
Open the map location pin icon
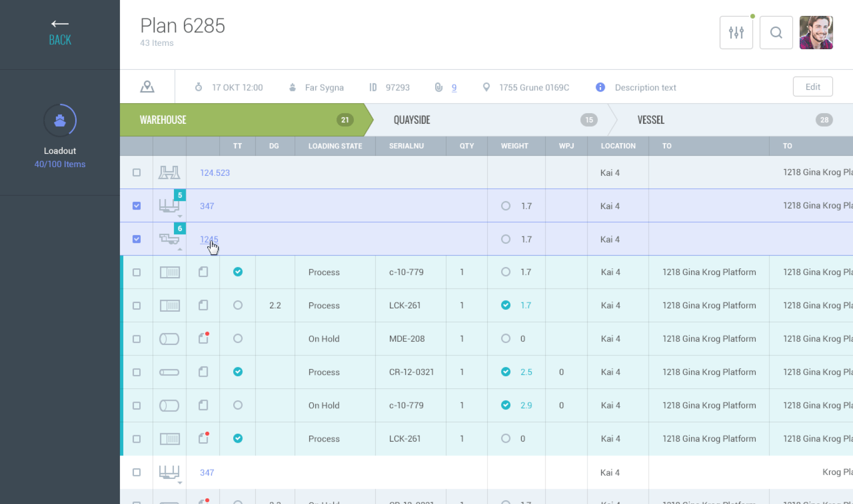(147, 87)
